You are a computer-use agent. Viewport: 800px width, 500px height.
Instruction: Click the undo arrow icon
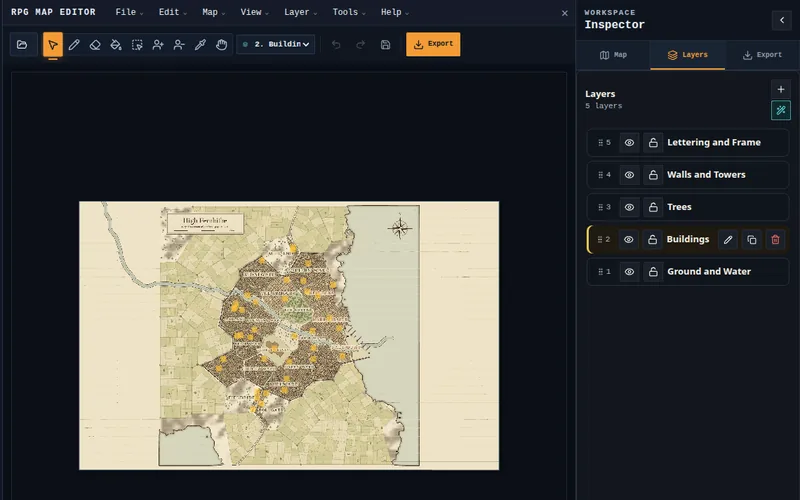336,45
